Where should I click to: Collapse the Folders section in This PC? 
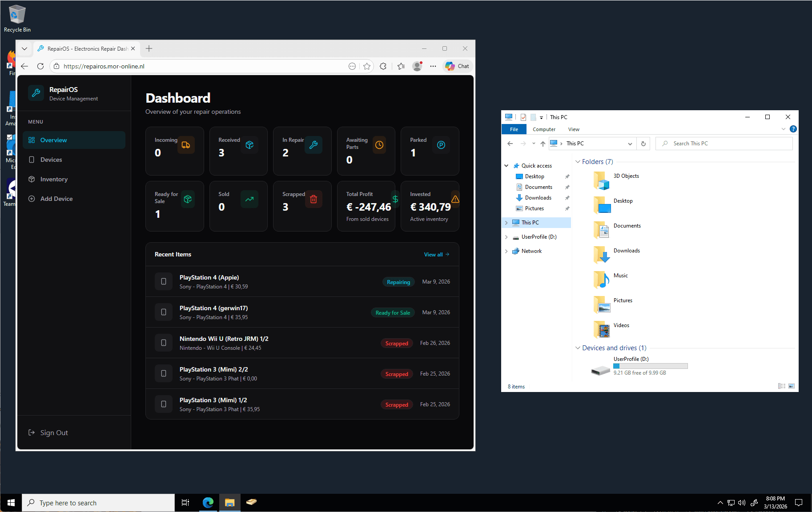(578, 161)
